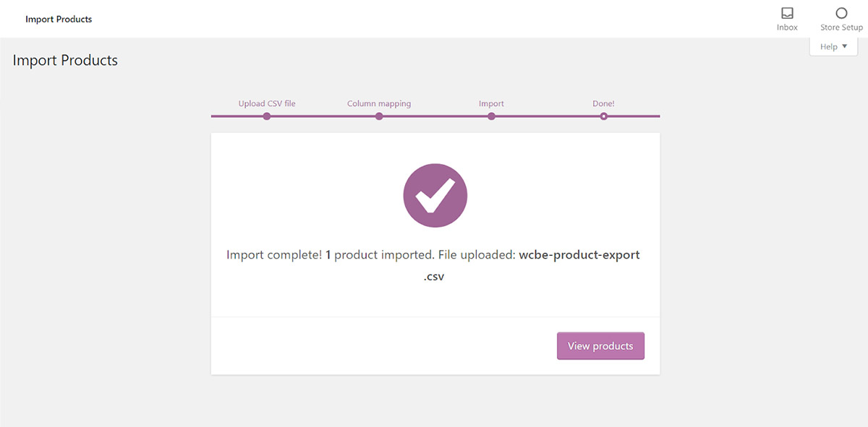
Task: Click the large Import Products page heading
Action: pos(65,61)
